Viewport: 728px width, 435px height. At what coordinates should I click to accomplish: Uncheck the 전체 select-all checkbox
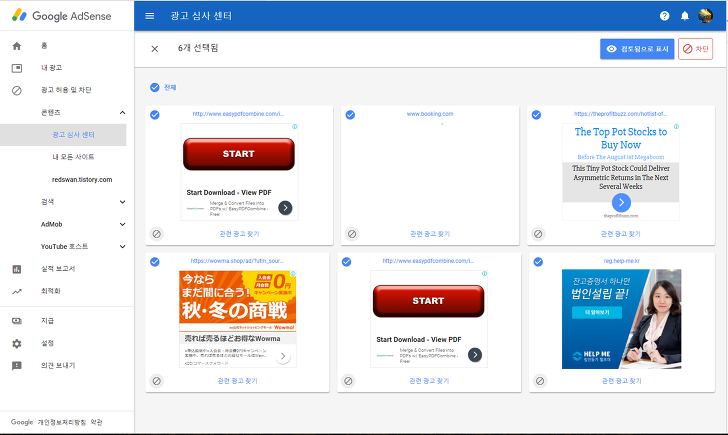155,87
